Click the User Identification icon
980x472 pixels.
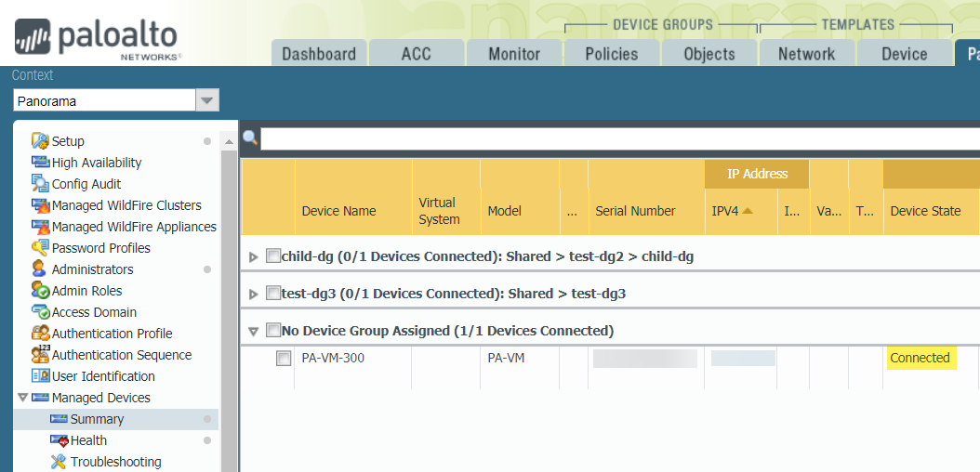click(x=40, y=376)
